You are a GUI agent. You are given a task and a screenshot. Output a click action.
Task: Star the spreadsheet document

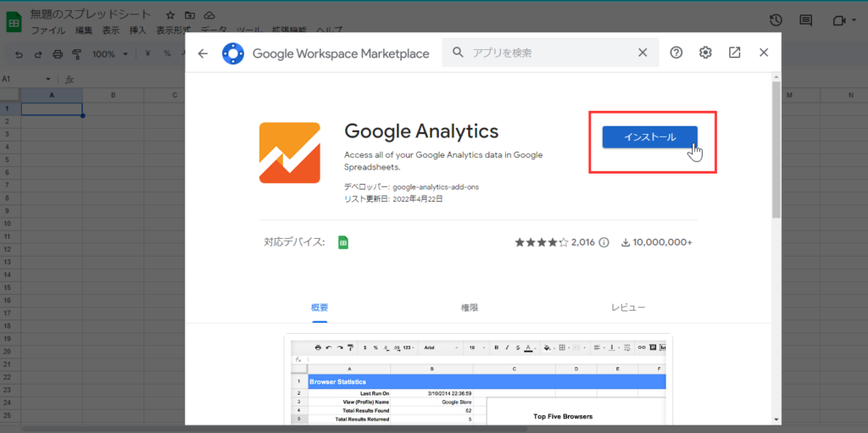(170, 14)
